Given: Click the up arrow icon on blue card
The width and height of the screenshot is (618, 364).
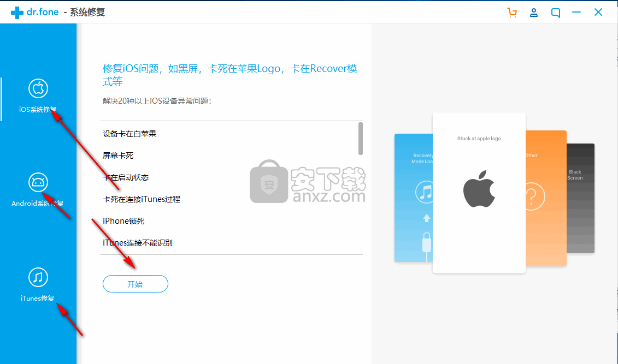Looking at the screenshot, I should point(426,218).
